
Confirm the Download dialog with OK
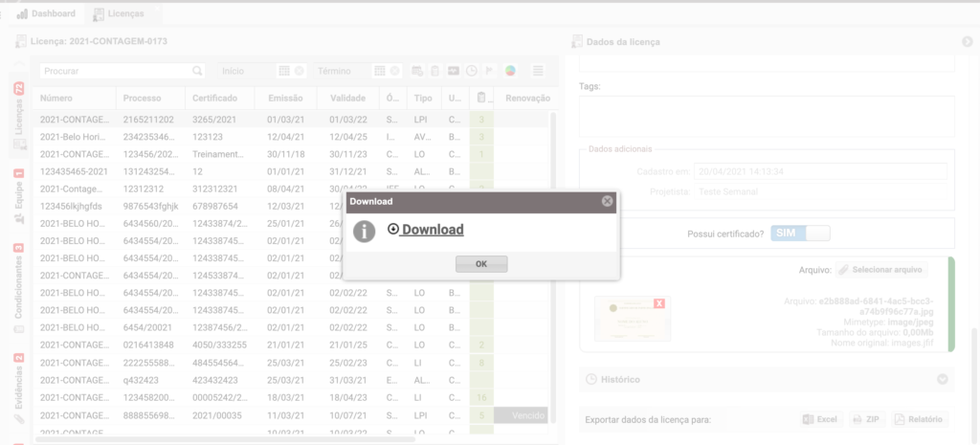coord(481,264)
